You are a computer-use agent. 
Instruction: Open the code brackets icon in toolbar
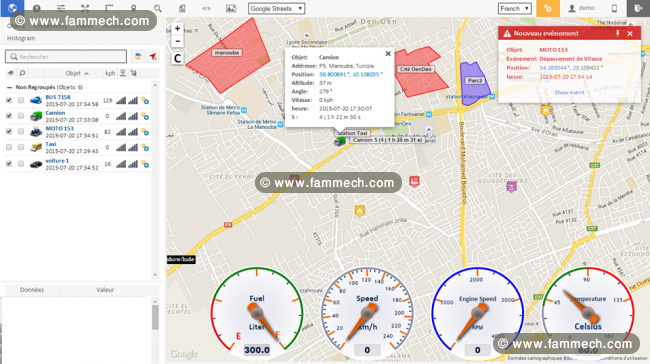206,8
